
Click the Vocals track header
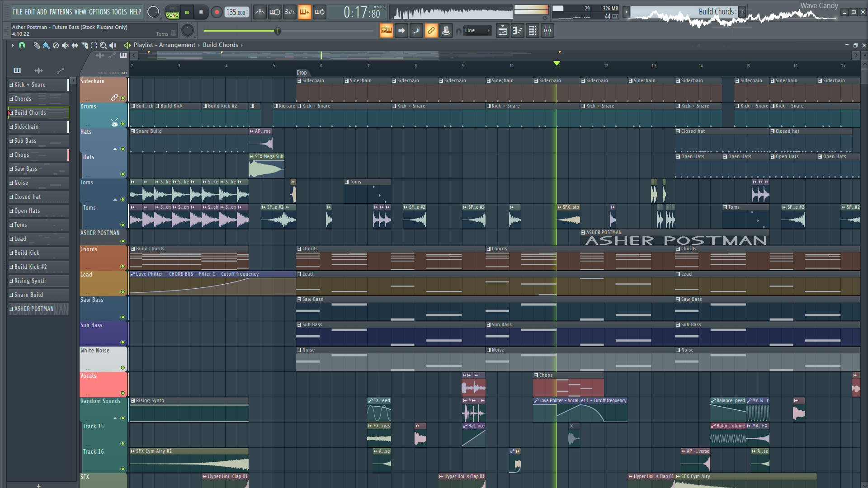[103, 384]
